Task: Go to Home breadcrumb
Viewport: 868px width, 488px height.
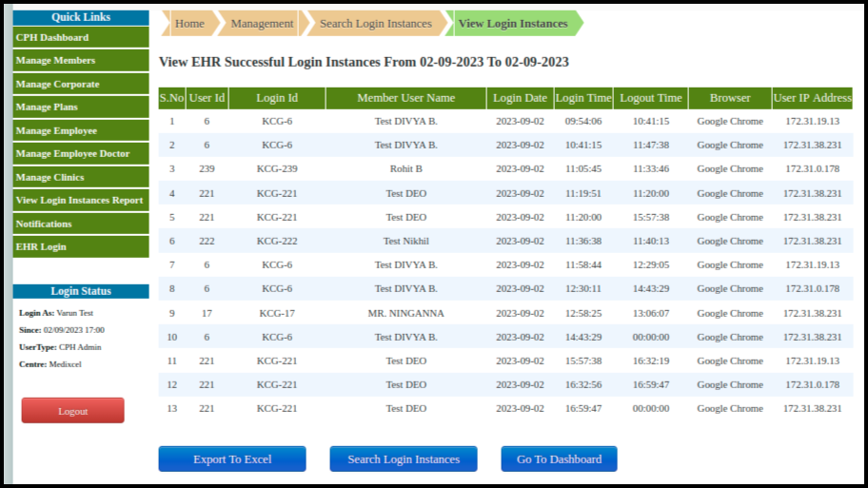Action: tap(189, 24)
